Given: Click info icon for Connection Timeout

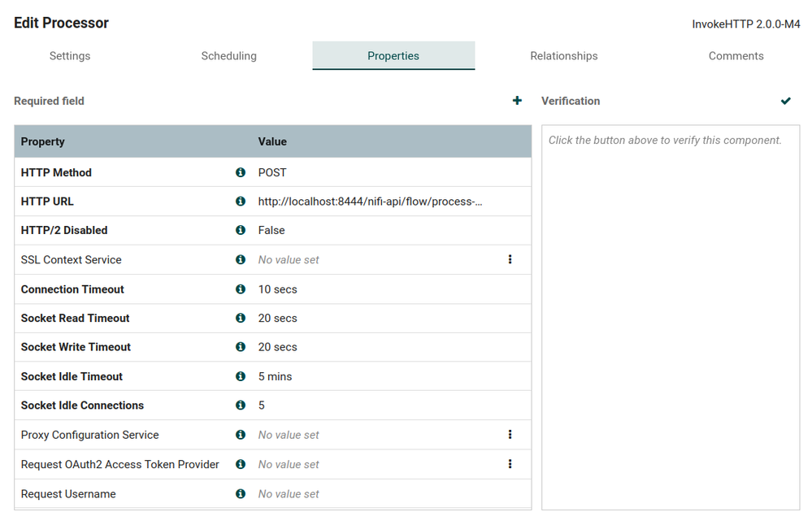Looking at the screenshot, I should [x=241, y=289].
